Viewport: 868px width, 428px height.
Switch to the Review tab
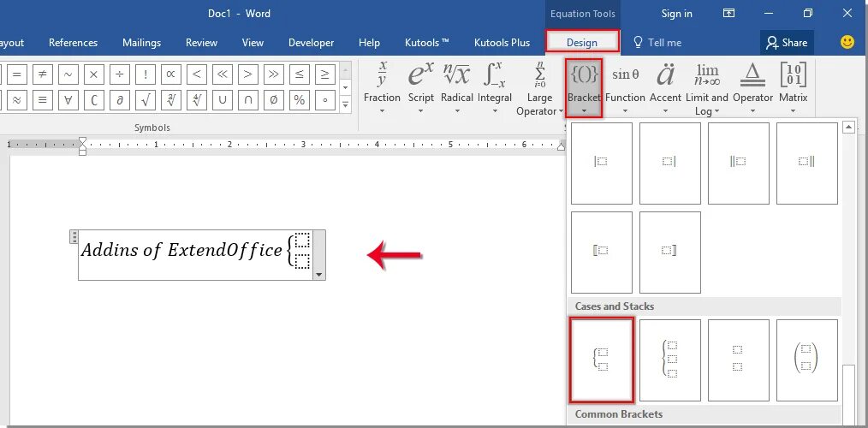[201, 43]
